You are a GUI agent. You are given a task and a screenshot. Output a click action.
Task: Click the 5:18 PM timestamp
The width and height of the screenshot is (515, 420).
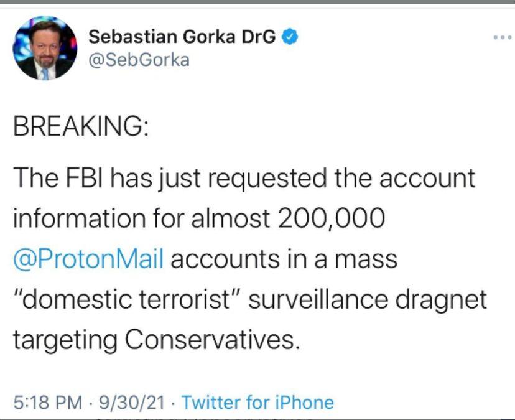[x=47, y=403]
